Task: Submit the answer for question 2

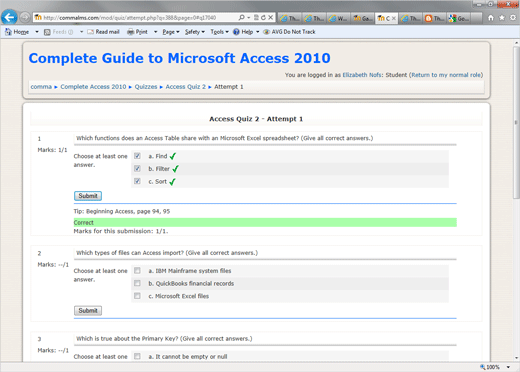Action: pos(88,311)
